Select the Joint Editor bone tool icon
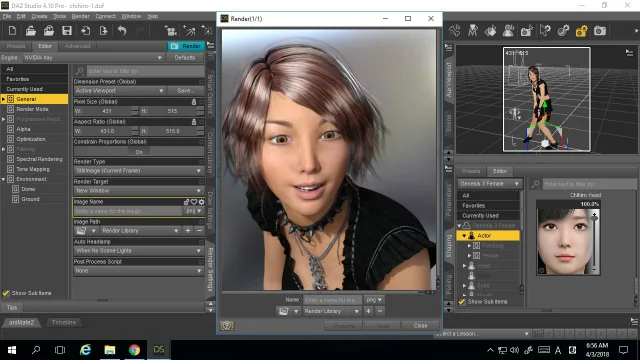The image size is (640, 360). click(455, 31)
